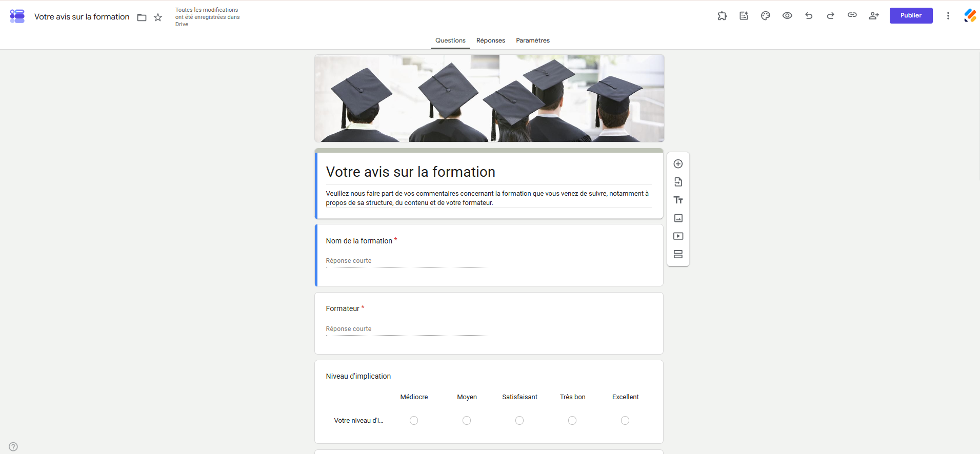Viewport: 980px width, 454px height.
Task: Star the form
Action: (158, 17)
